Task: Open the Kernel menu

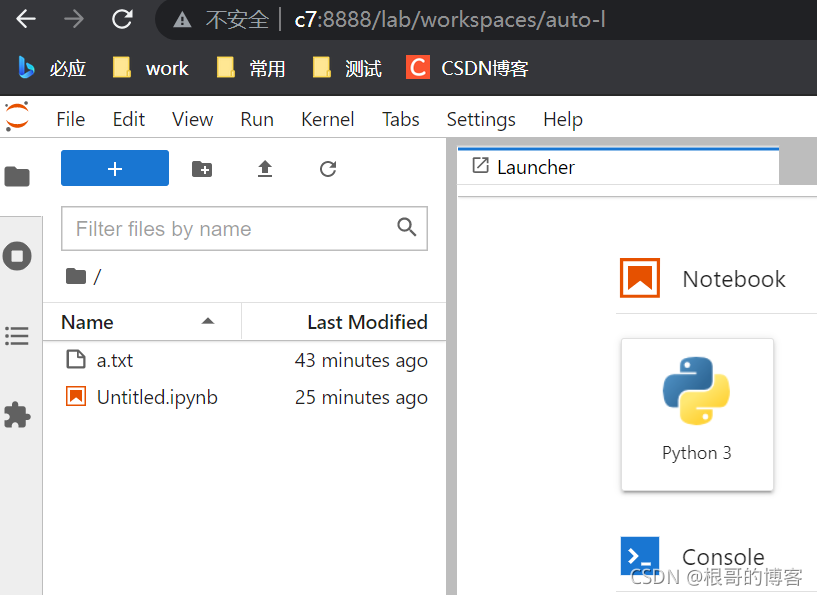Action: click(327, 119)
